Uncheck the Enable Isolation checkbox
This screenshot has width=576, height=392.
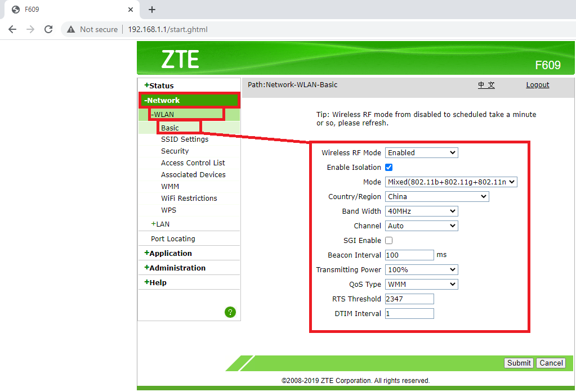[389, 167]
